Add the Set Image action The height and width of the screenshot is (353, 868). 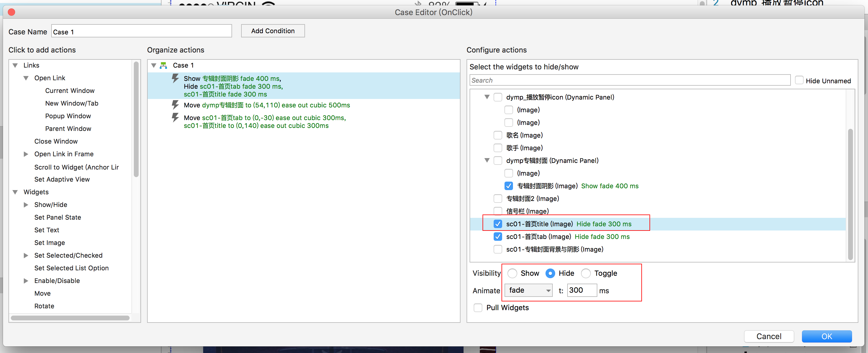pos(49,243)
